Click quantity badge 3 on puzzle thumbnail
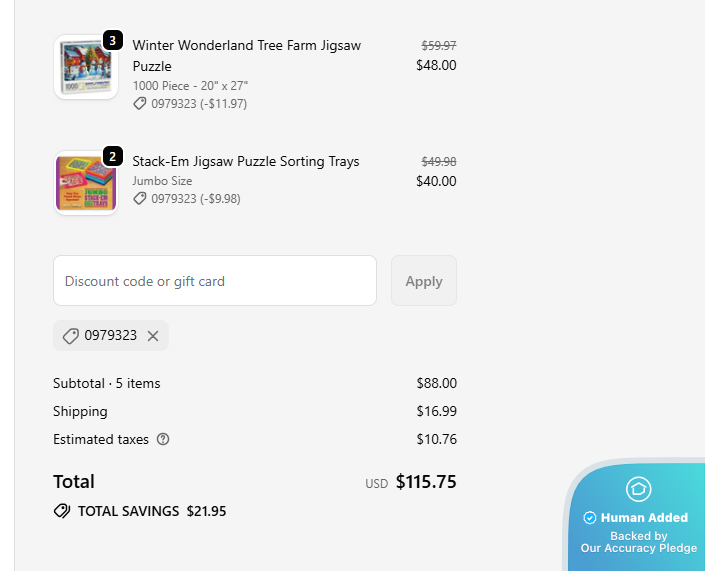 click(x=113, y=41)
